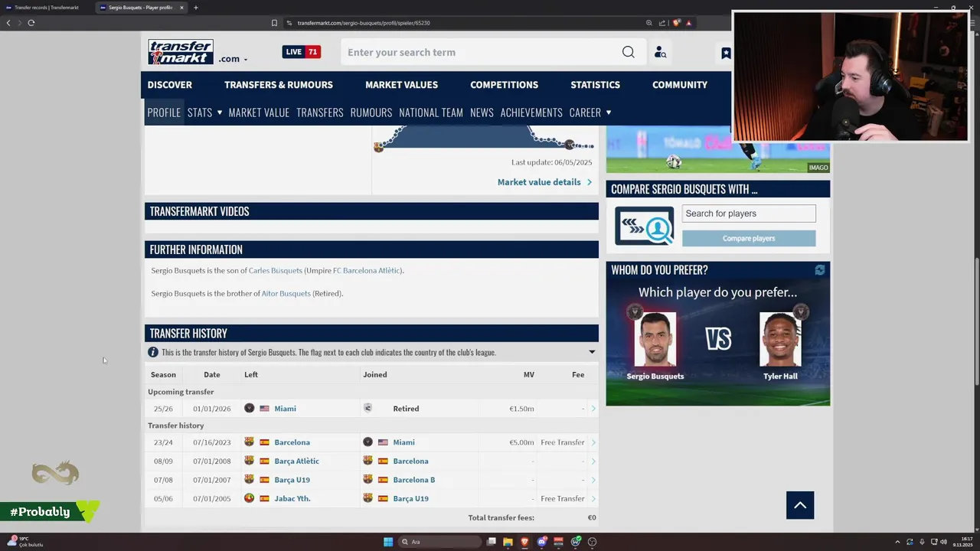Expand the STATS dropdown

pos(204,112)
